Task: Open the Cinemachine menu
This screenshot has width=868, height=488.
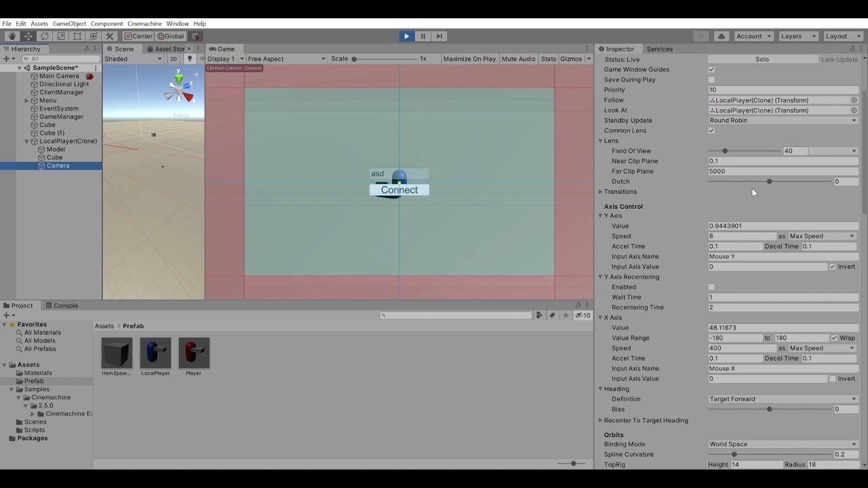Action: (145, 23)
